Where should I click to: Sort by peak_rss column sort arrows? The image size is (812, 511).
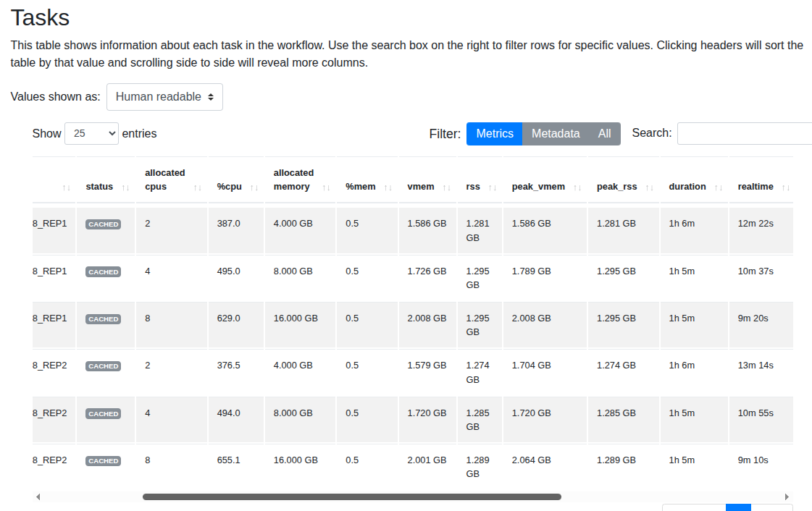point(650,187)
